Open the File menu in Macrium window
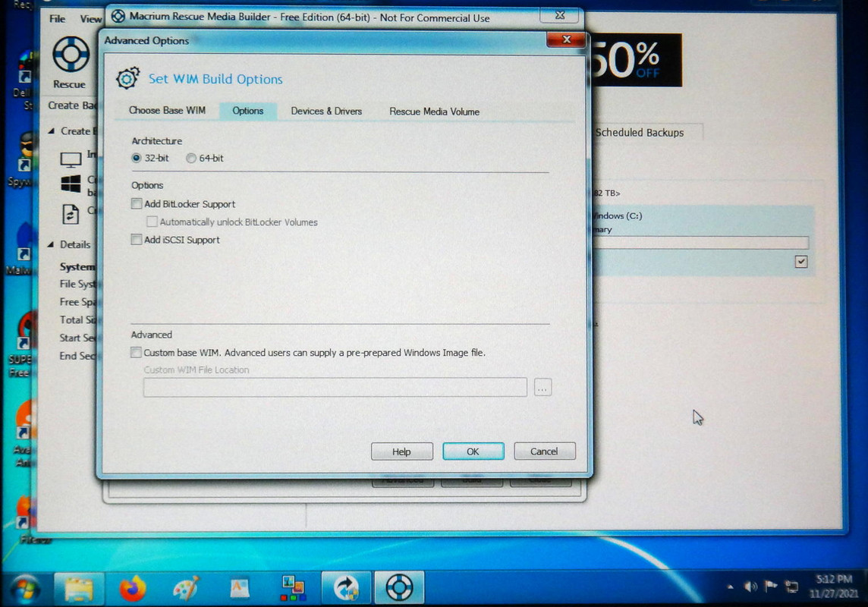868x607 pixels. pos(57,19)
